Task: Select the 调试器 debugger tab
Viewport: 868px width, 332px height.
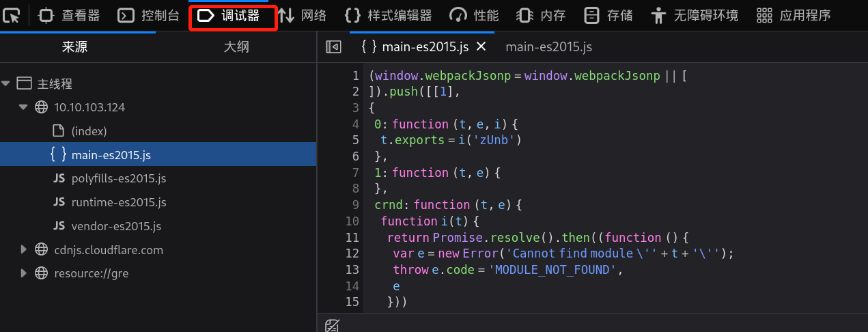Action: [232, 15]
